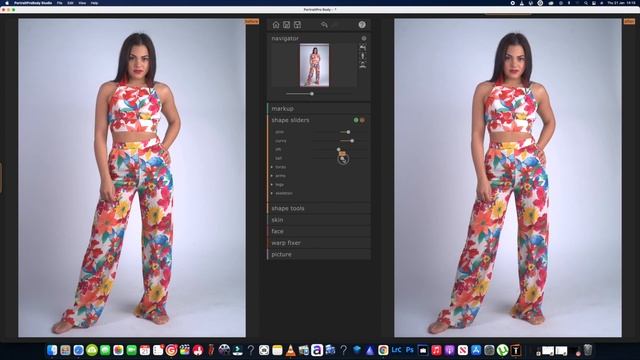Open News app from the dock
Viewport: 640px width, 360px height.
pyautogui.click(x=462, y=350)
